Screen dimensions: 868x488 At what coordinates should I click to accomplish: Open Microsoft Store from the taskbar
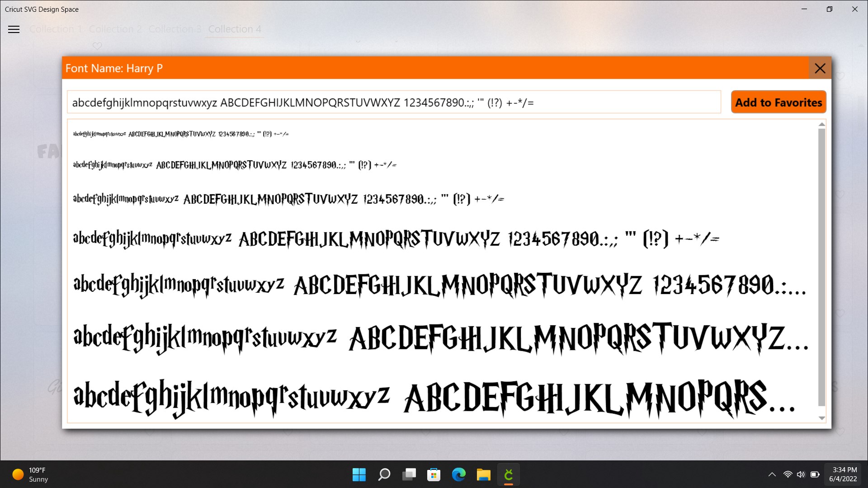coord(434,474)
